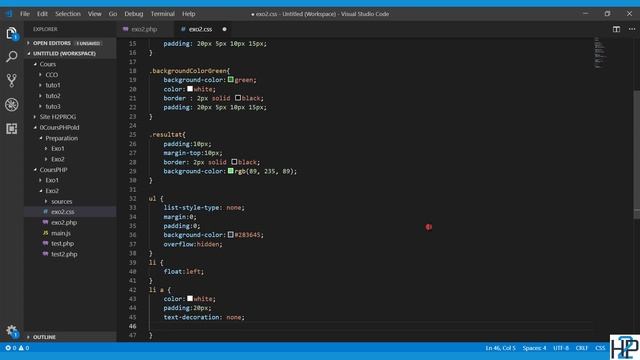
Task: Open the Manage gear icon
Action: point(11,331)
